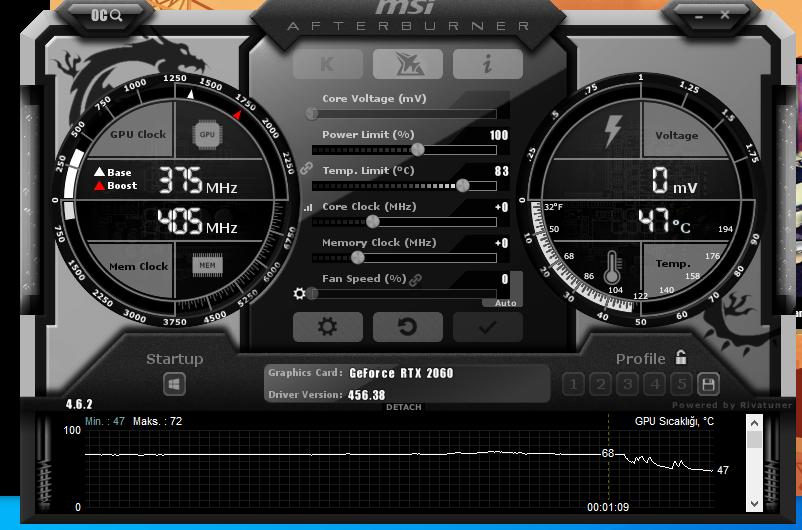Click the MEM chip icon on gauge
The image size is (802, 530).
pyautogui.click(x=207, y=265)
